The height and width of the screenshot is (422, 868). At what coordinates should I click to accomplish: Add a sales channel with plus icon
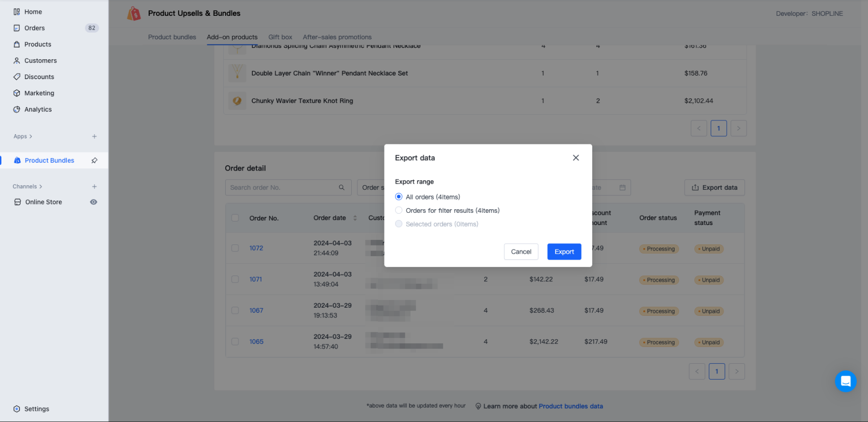(x=94, y=186)
